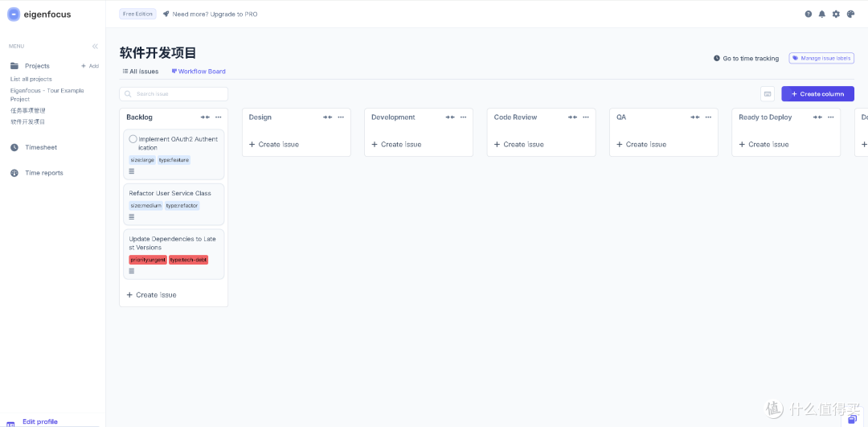Screen dimensions: 868x427
Task: Click the description lines icon on Refactor card
Action: pyautogui.click(x=132, y=216)
